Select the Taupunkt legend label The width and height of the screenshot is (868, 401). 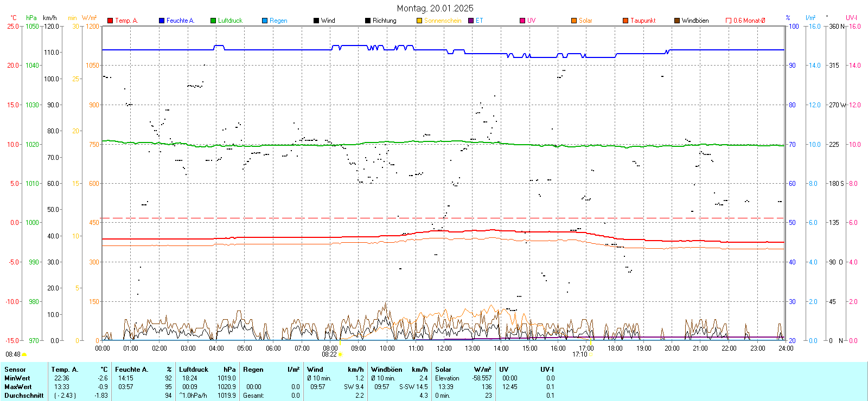coord(643,21)
